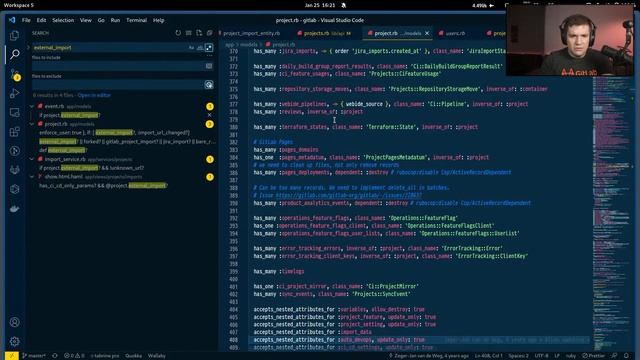Open the Selection menu
640x360 pixels.
(63, 20)
